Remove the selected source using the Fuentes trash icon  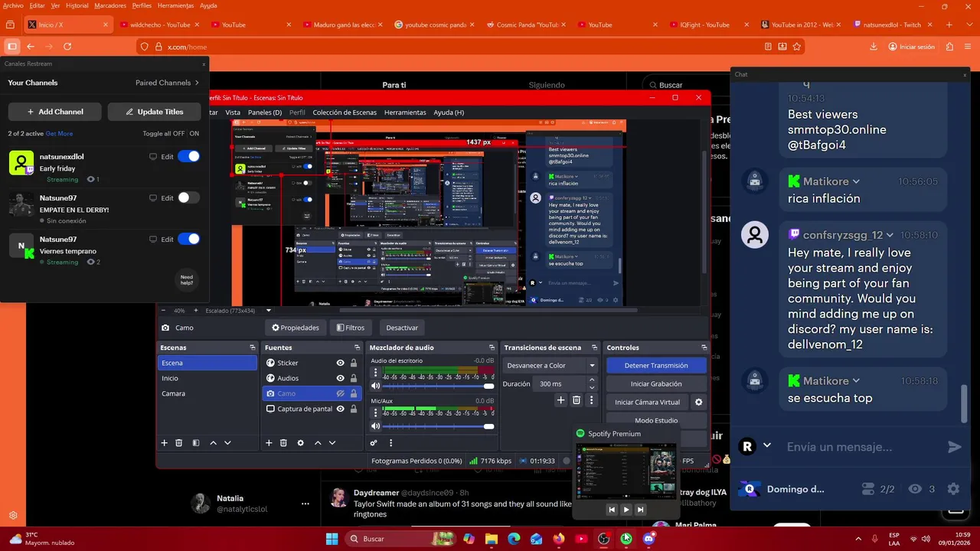(283, 442)
